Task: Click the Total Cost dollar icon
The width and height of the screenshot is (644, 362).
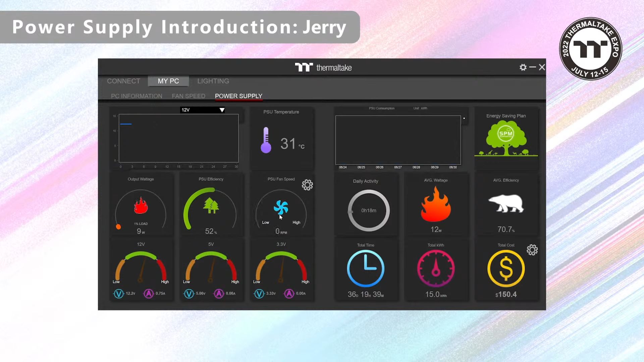Action: point(506,268)
